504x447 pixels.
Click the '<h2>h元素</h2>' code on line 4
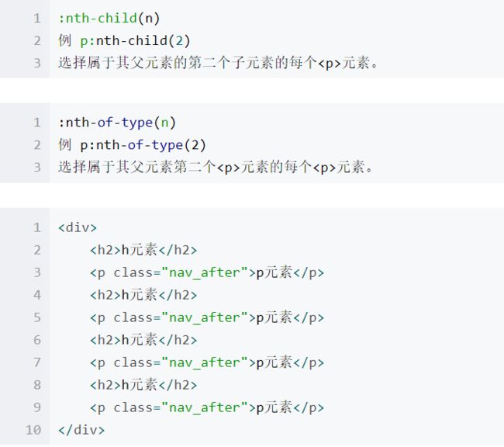143,295
